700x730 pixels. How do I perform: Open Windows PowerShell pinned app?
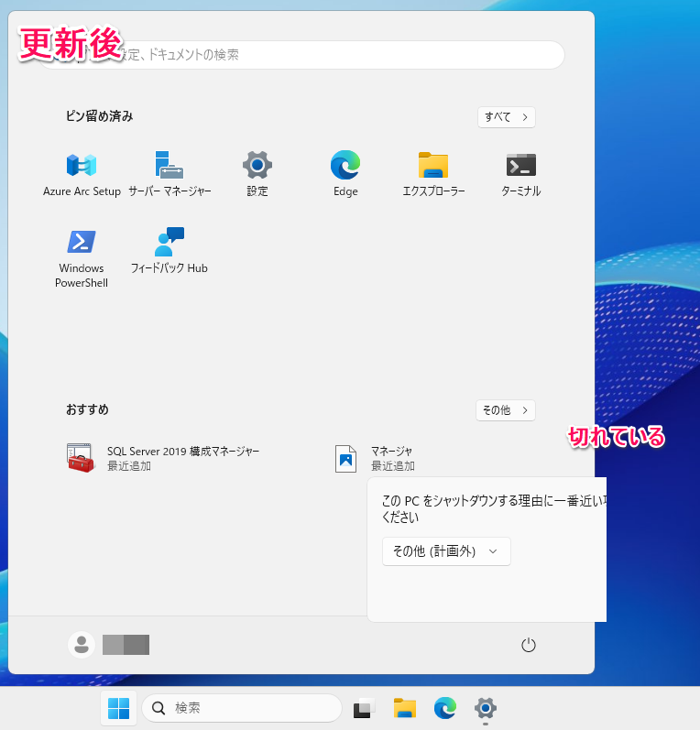(x=82, y=257)
